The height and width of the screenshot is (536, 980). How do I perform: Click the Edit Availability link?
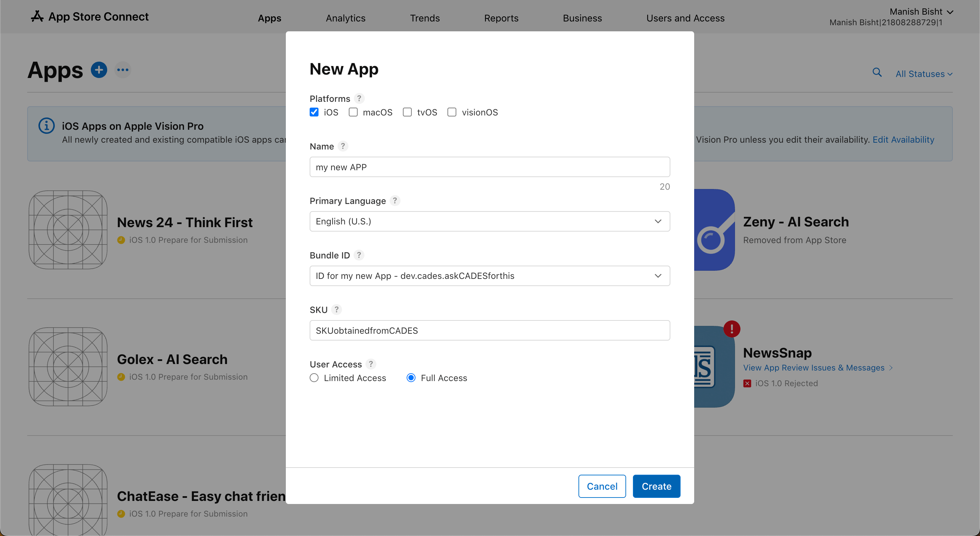pyautogui.click(x=903, y=140)
